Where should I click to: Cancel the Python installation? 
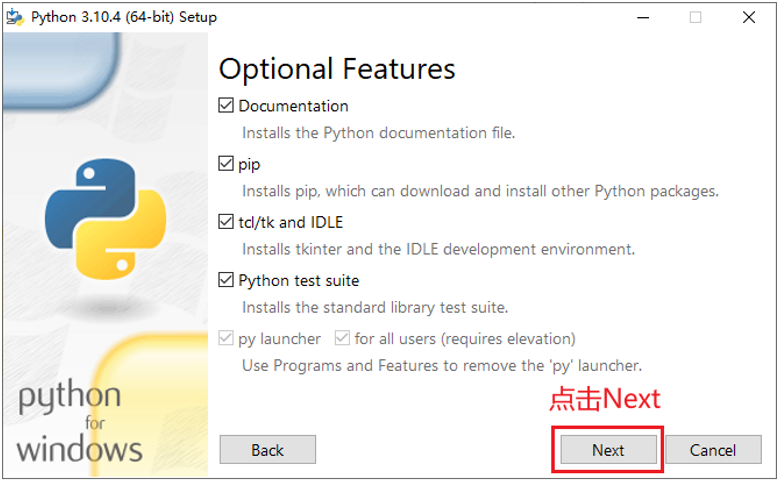pyautogui.click(x=713, y=450)
